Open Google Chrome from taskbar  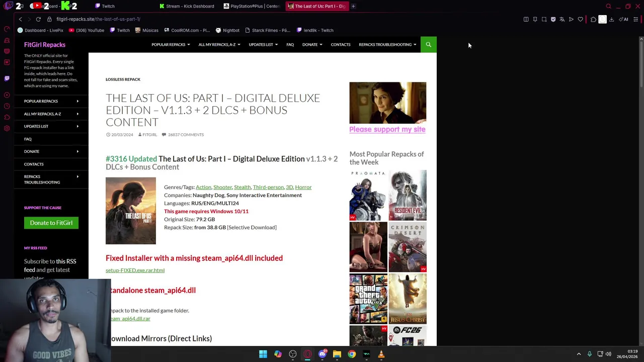click(x=352, y=354)
